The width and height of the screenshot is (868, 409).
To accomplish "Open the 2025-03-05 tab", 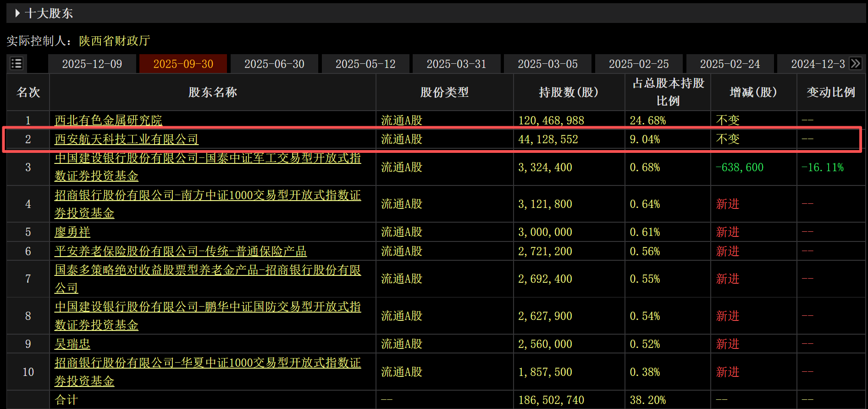I will click(547, 64).
